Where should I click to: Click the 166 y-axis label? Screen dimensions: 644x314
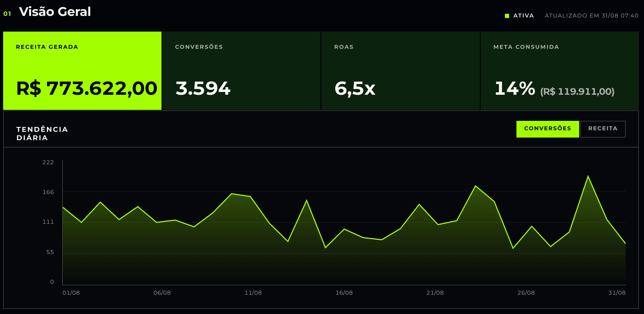click(48, 192)
